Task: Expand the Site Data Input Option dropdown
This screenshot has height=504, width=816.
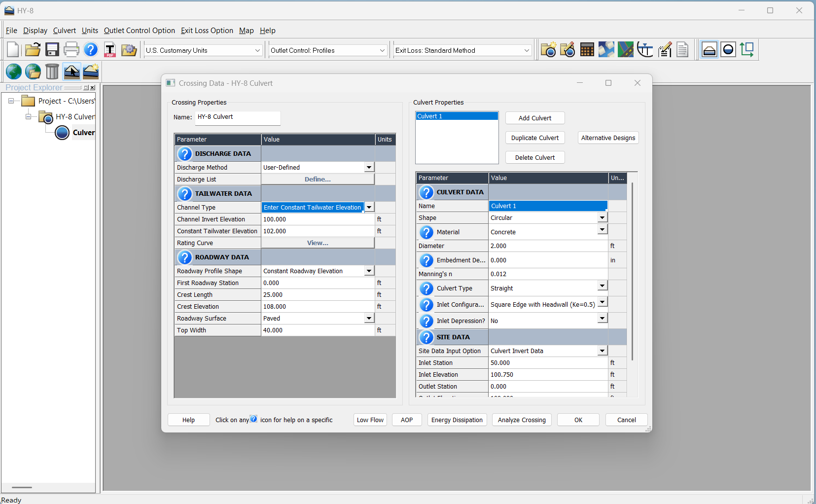Action: (x=602, y=351)
